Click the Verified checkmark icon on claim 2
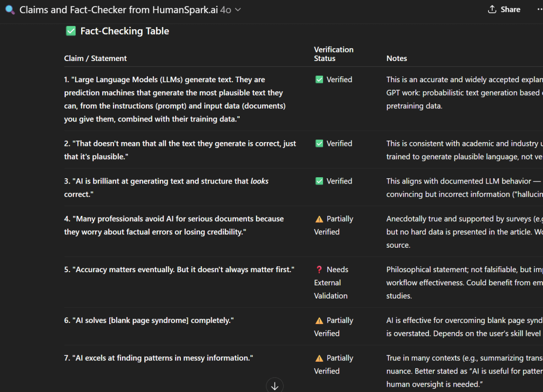Image resolution: width=543 pixels, height=392 pixels. pos(319,143)
